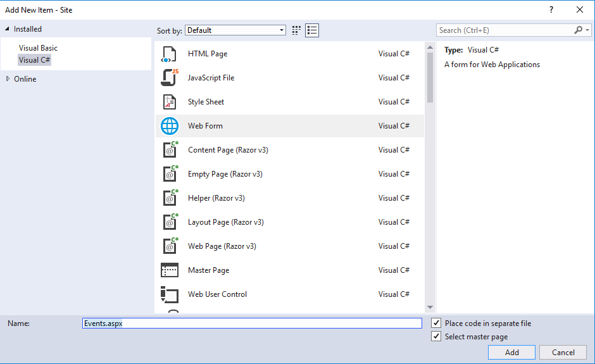
Task: Expand the Online tree node
Action: pyautogui.click(x=8, y=79)
